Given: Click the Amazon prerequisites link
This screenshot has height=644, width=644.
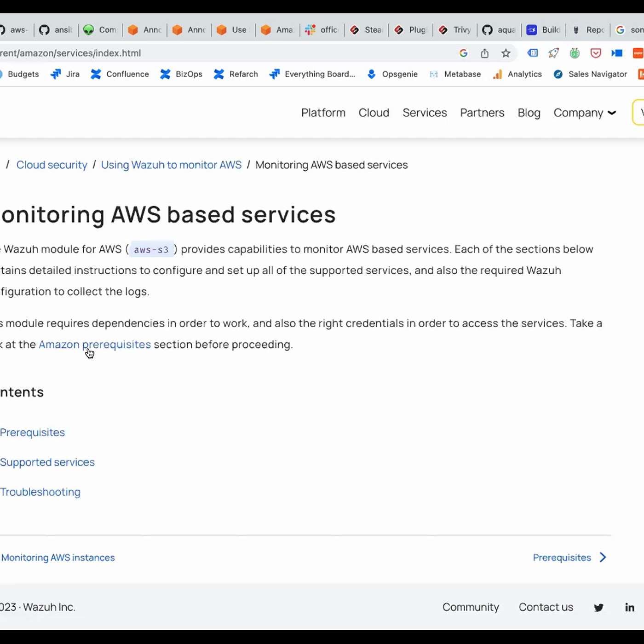Looking at the screenshot, I should pyautogui.click(x=95, y=345).
